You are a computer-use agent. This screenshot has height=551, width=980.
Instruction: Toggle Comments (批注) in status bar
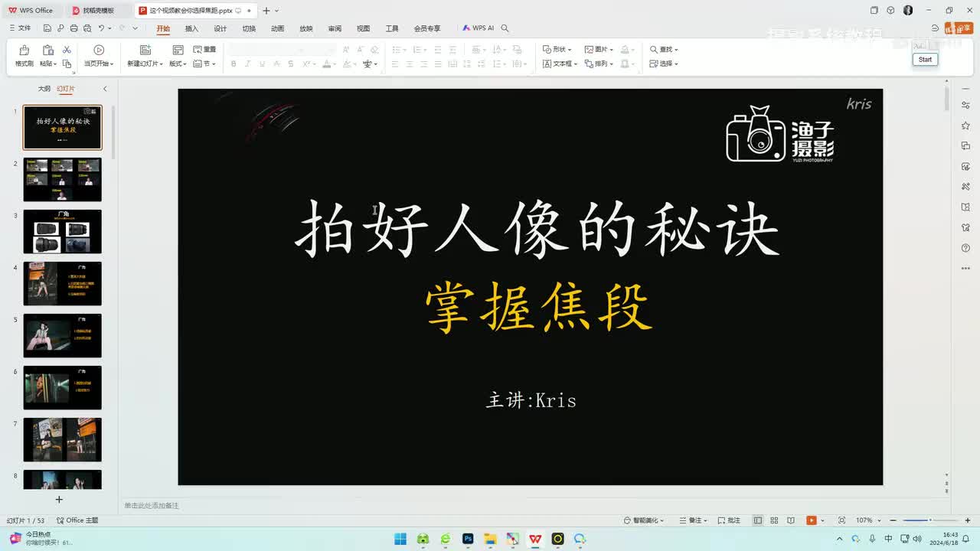(730, 520)
